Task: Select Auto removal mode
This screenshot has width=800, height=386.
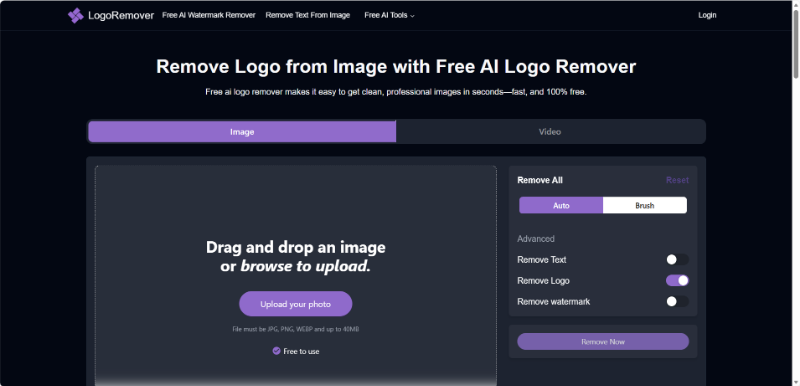Action: tap(561, 205)
